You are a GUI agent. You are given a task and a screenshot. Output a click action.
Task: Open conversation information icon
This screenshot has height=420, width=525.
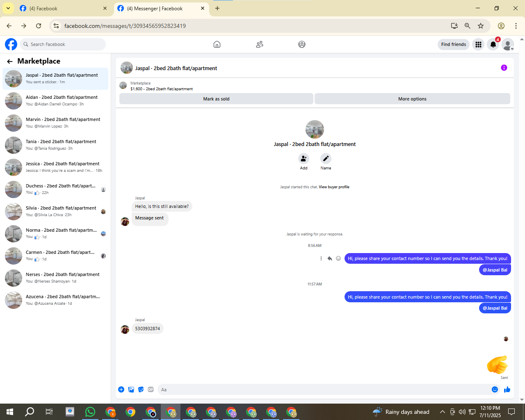[x=504, y=68]
